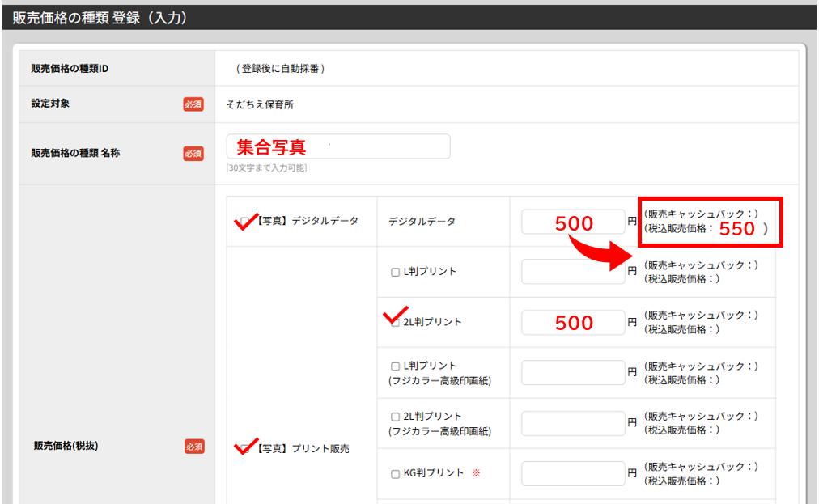Screen dimensions: 819x504
Task: Focus the plain L判プリント price field
Action: click(573, 272)
